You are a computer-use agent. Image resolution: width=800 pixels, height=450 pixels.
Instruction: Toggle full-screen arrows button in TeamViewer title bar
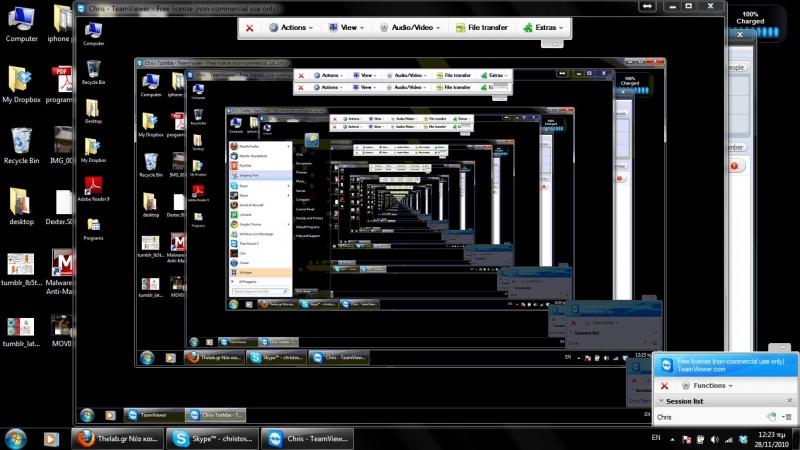647,6
